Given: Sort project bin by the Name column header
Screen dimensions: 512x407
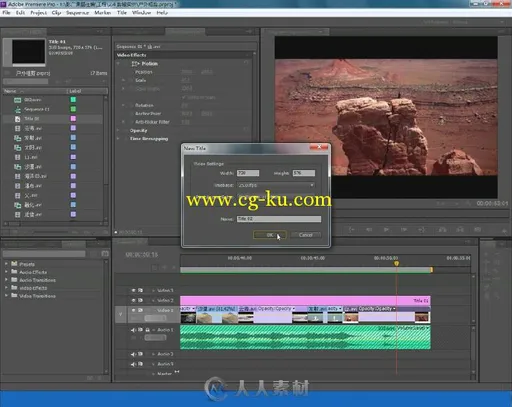Looking at the screenshot, I should click(35, 91).
